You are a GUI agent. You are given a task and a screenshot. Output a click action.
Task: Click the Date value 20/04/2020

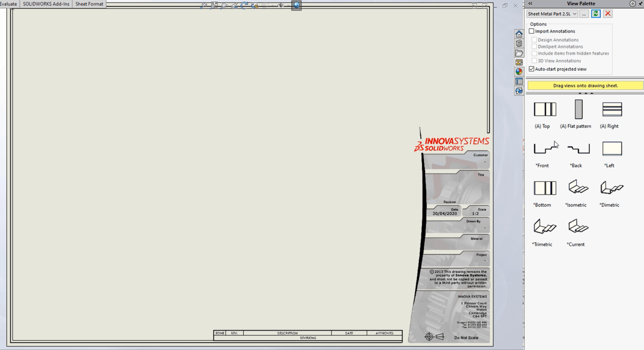pos(445,213)
